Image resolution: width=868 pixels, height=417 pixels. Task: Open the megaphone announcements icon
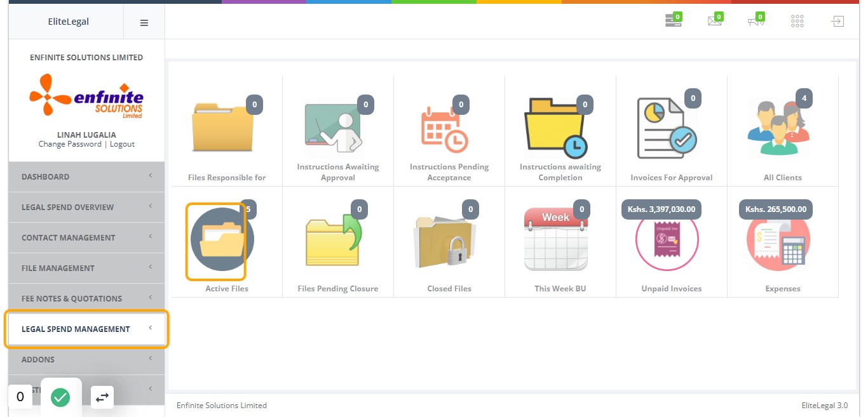pos(756,21)
